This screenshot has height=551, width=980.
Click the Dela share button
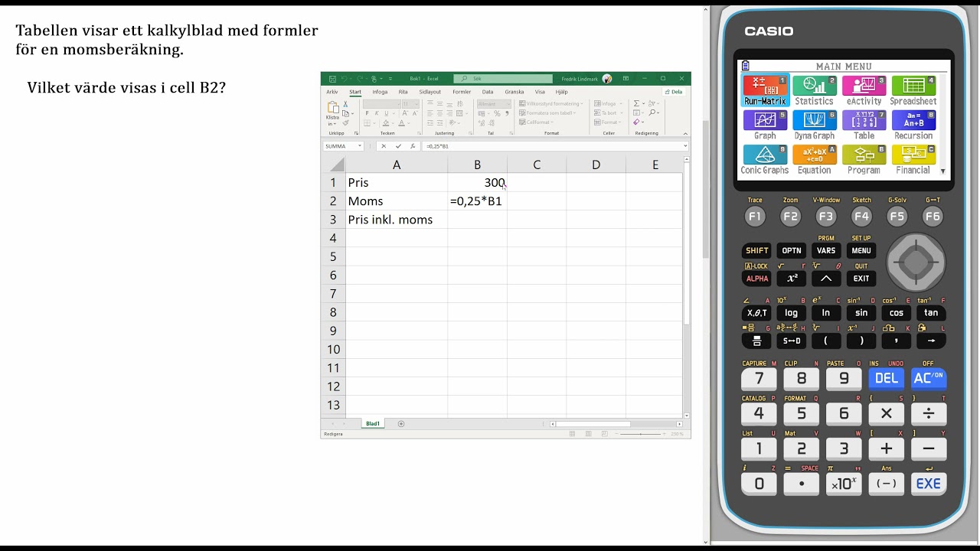point(674,92)
